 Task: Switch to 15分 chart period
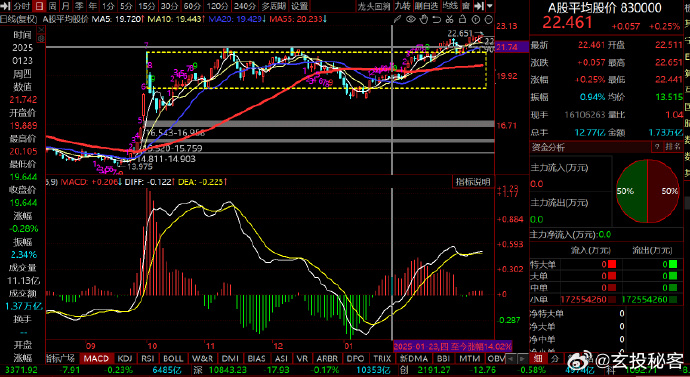[x=147, y=6]
